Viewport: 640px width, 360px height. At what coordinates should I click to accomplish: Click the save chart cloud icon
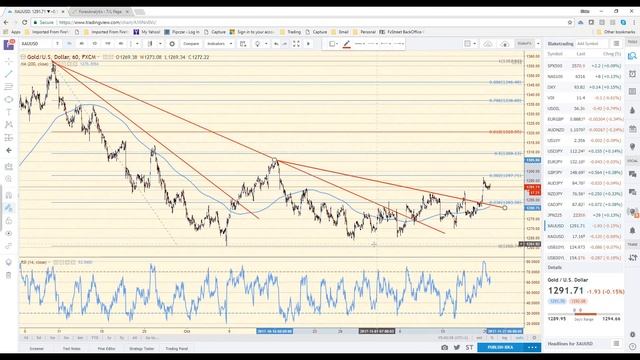pos(488,44)
